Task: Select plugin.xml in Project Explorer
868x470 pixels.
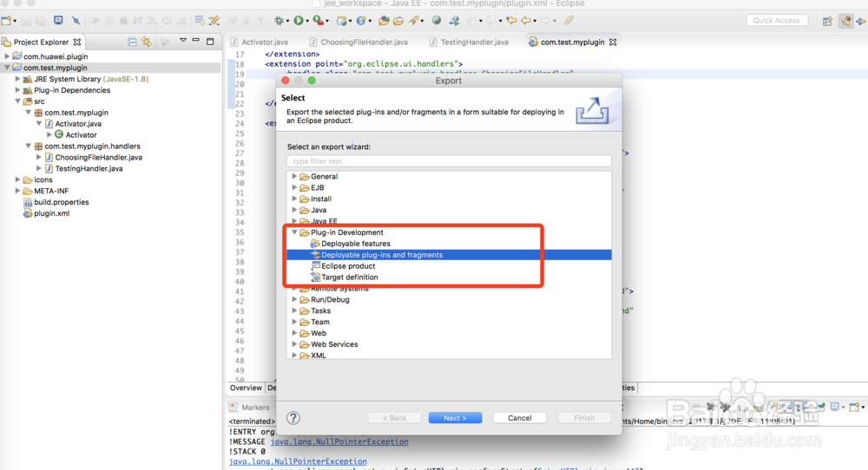Action: [x=47, y=213]
